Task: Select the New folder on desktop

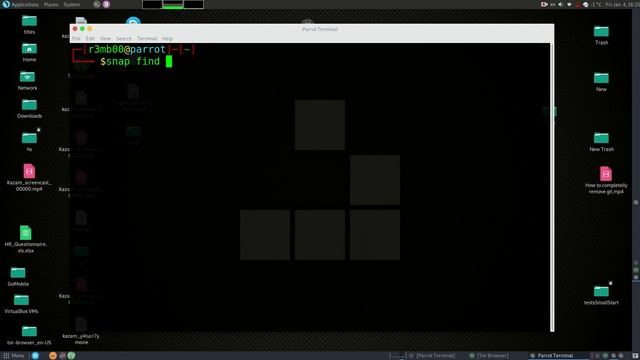Action: tap(601, 82)
